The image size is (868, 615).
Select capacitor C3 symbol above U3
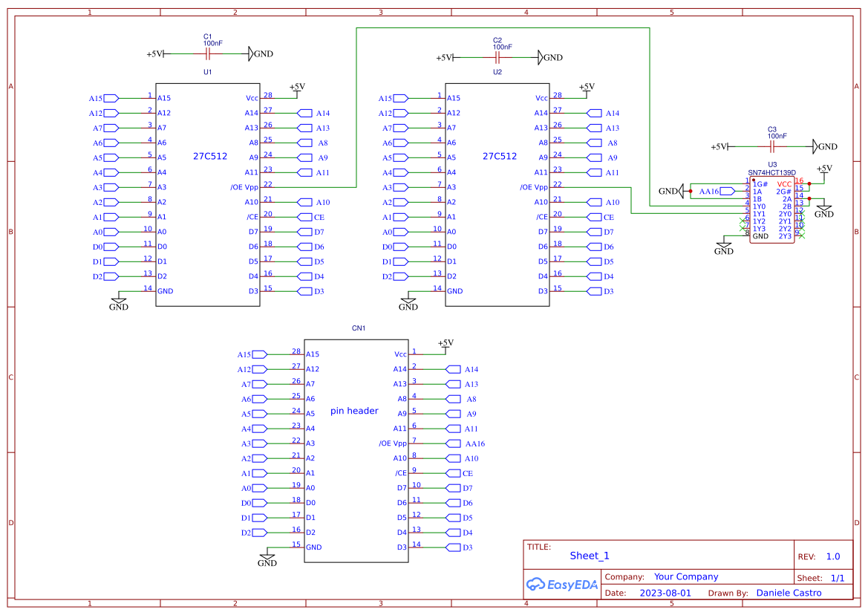(772, 146)
